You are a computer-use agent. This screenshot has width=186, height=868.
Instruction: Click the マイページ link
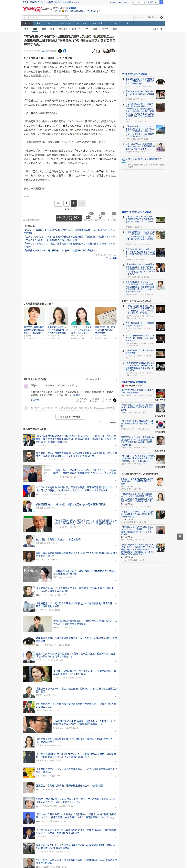pos(139,18)
